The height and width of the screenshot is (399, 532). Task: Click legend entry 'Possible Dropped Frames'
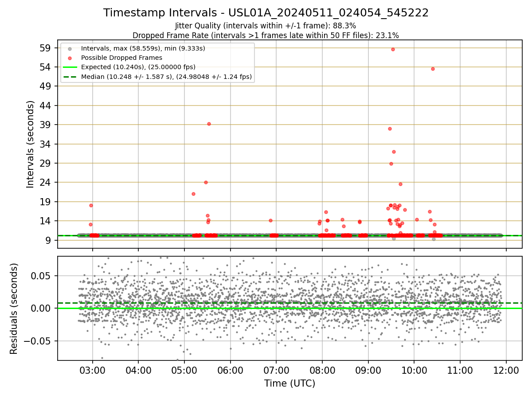[x=121, y=58]
